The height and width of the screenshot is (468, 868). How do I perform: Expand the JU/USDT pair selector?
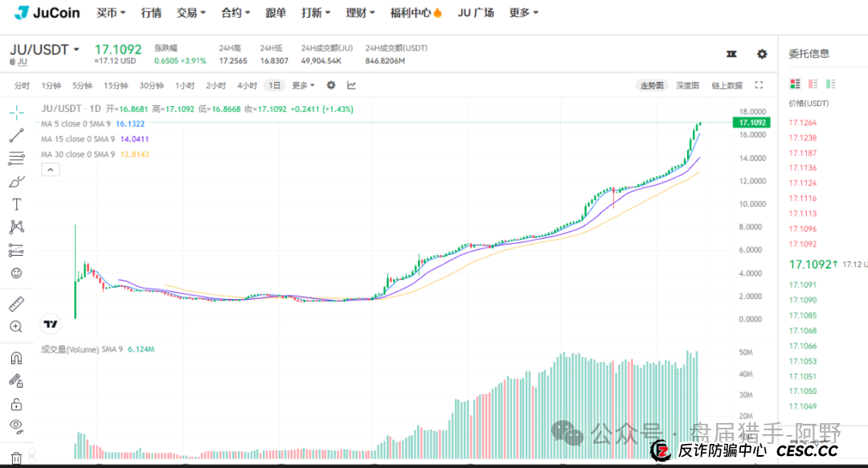pos(44,49)
